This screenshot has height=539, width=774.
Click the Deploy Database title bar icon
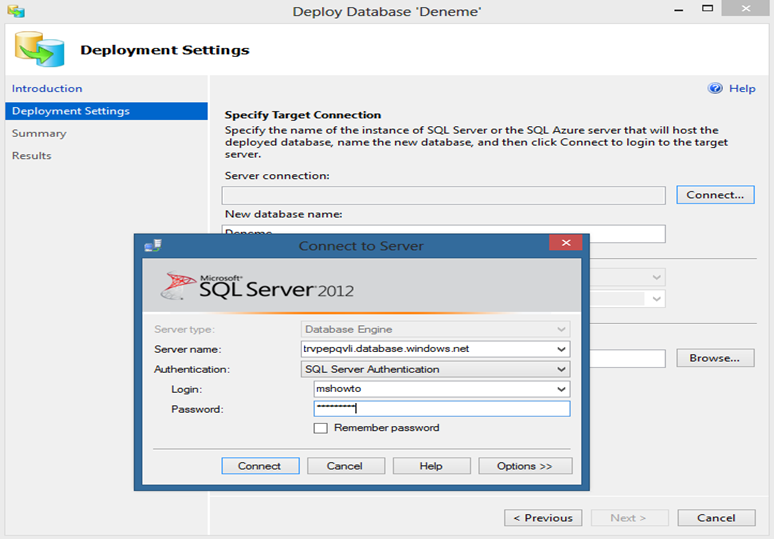16,11
